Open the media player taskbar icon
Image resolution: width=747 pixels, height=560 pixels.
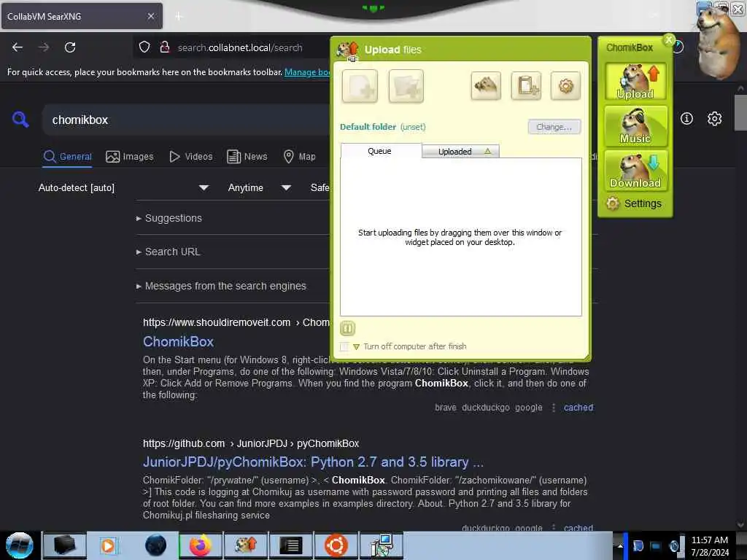[x=108, y=545]
